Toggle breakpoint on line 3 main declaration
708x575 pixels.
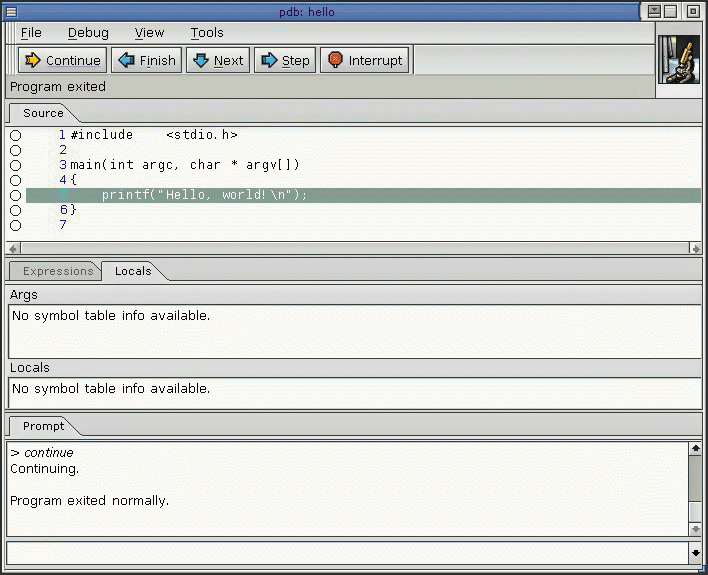(16, 165)
